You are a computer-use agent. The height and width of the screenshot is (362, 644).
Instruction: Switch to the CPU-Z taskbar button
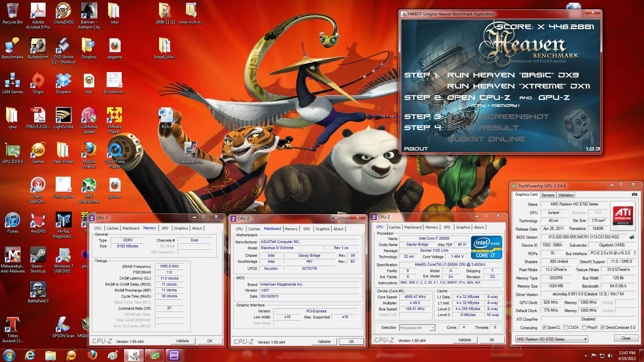[x=174, y=355]
